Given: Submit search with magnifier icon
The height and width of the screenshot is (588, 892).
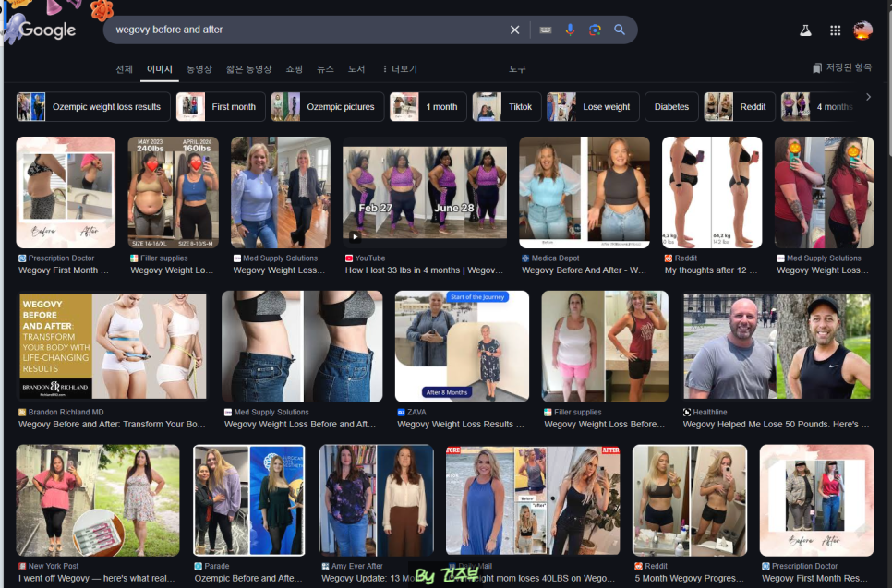Looking at the screenshot, I should (620, 30).
